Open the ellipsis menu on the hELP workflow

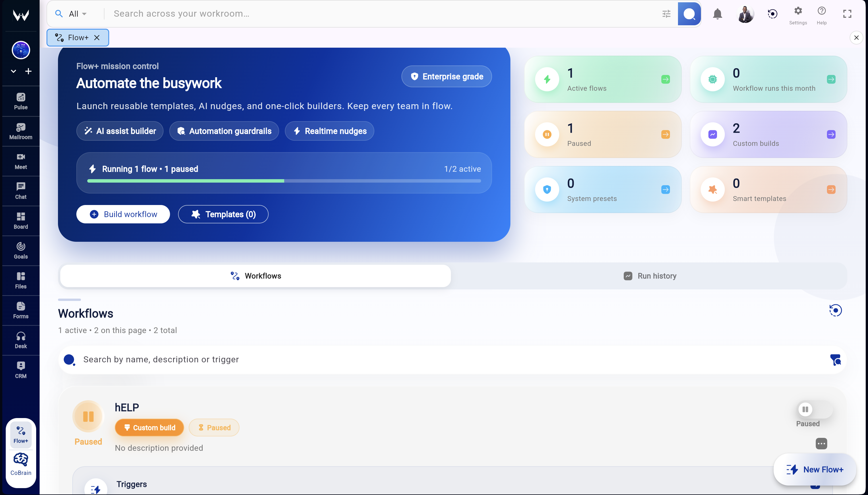821,444
